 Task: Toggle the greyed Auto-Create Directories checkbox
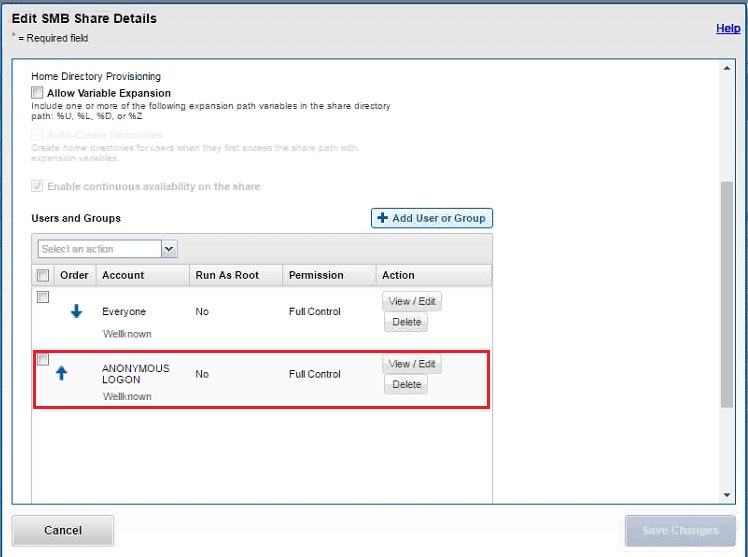click(37, 134)
